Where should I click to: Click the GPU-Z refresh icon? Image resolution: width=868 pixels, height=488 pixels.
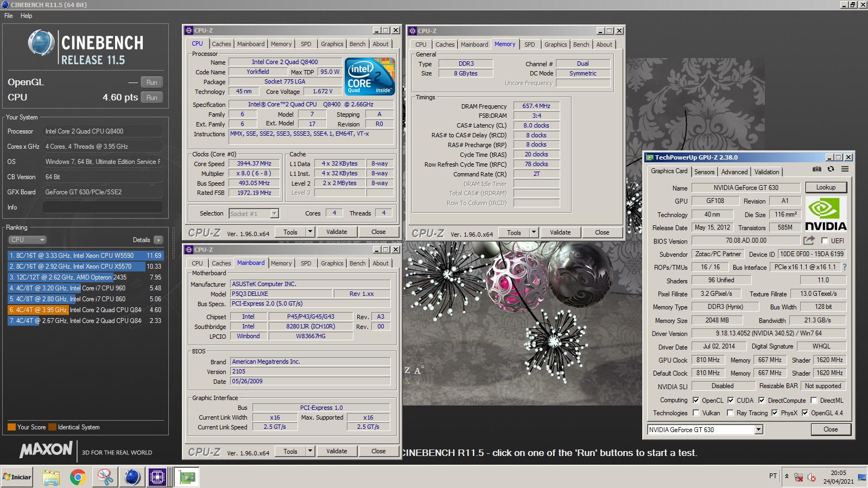tap(831, 169)
